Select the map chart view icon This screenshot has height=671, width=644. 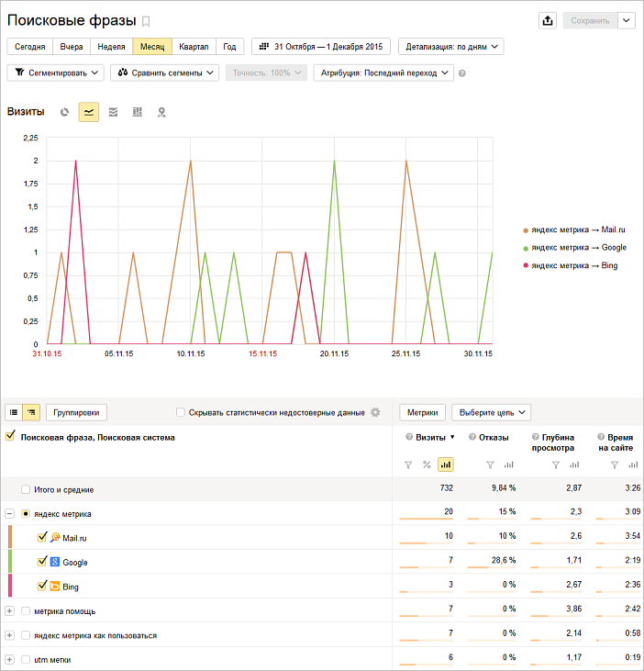(x=161, y=112)
